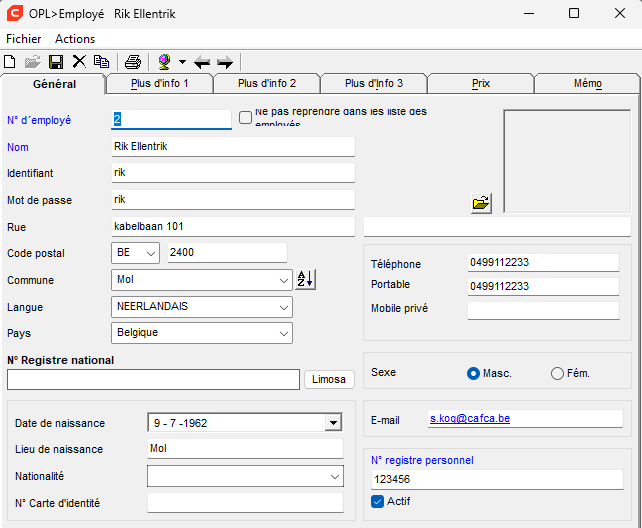Viewport: 642px width, 528px height.
Task: Toggle 'Ne pas reprendre dans les liste' checkbox
Action: 245,118
